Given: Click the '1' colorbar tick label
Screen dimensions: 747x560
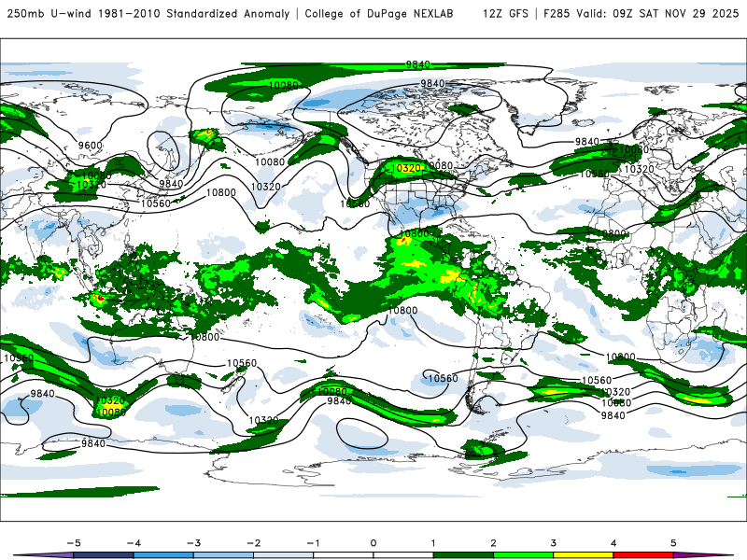Looking at the screenshot, I should coord(433,543).
